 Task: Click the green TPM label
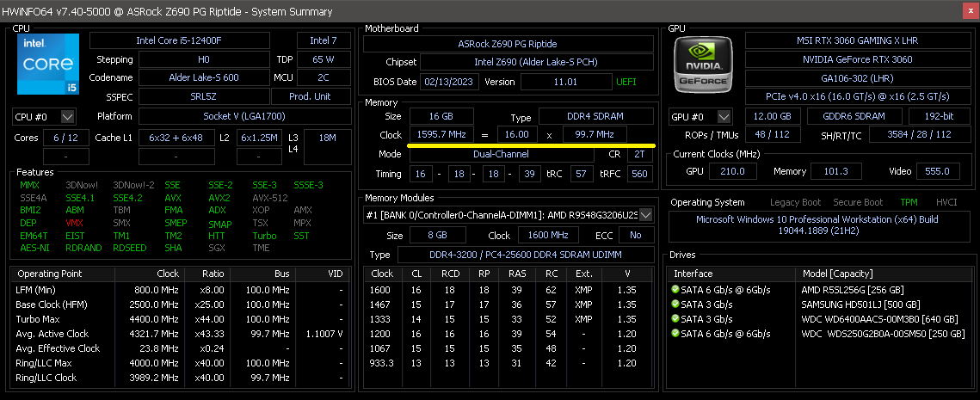pyautogui.click(x=909, y=202)
